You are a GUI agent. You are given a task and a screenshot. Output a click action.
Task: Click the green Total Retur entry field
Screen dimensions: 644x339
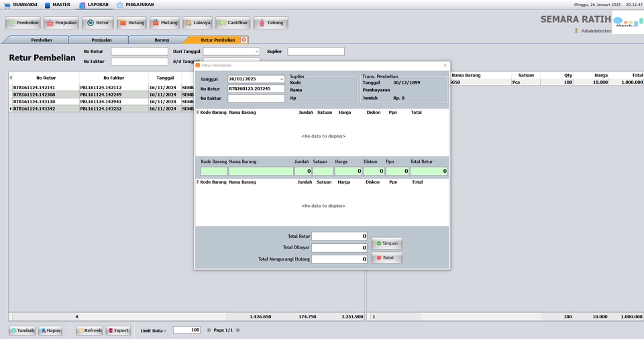pos(429,171)
